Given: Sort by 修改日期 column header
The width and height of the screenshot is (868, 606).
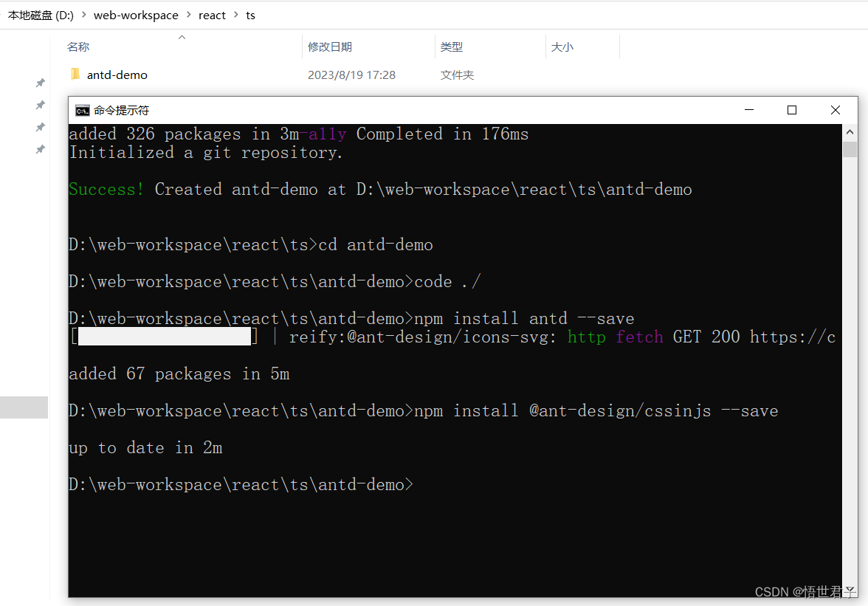Looking at the screenshot, I should click(x=330, y=47).
